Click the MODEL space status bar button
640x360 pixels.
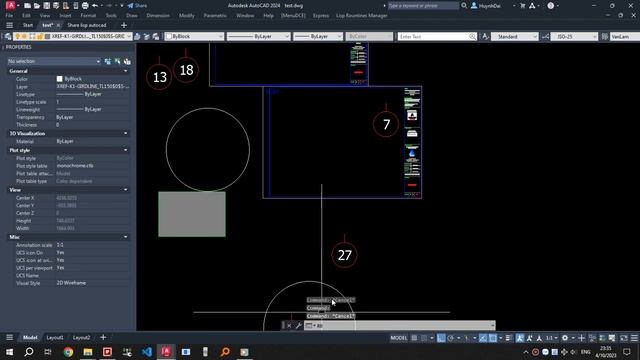(399, 338)
